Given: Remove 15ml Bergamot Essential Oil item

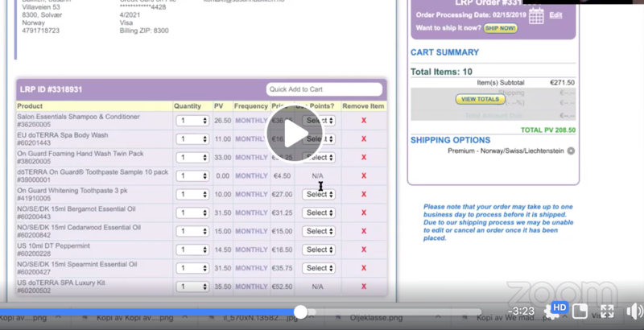Looking at the screenshot, I should pos(364,212).
